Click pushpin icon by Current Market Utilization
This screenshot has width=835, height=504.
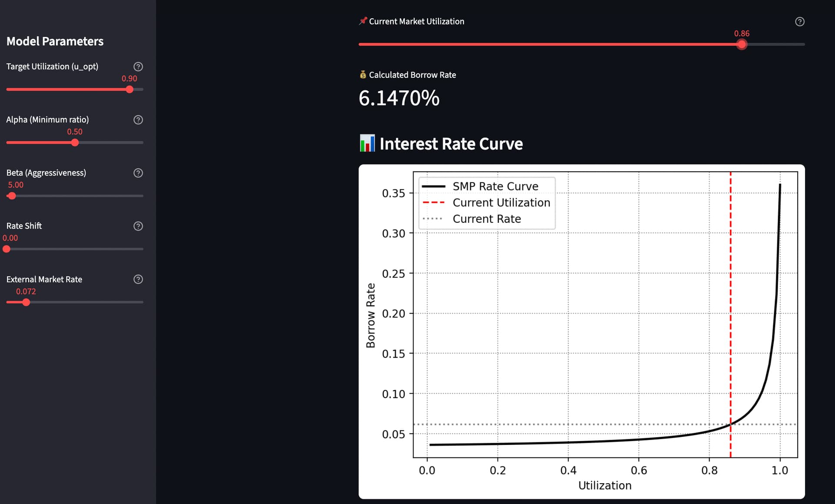click(363, 21)
